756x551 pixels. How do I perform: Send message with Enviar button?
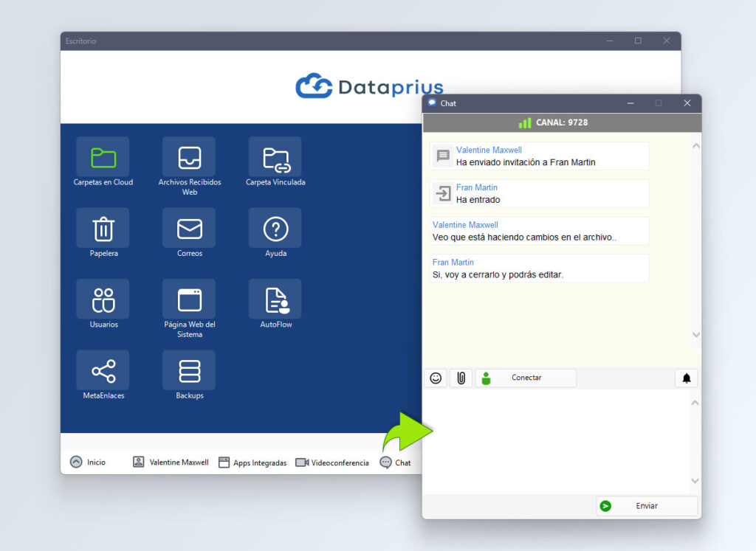pyautogui.click(x=647, y=506)
